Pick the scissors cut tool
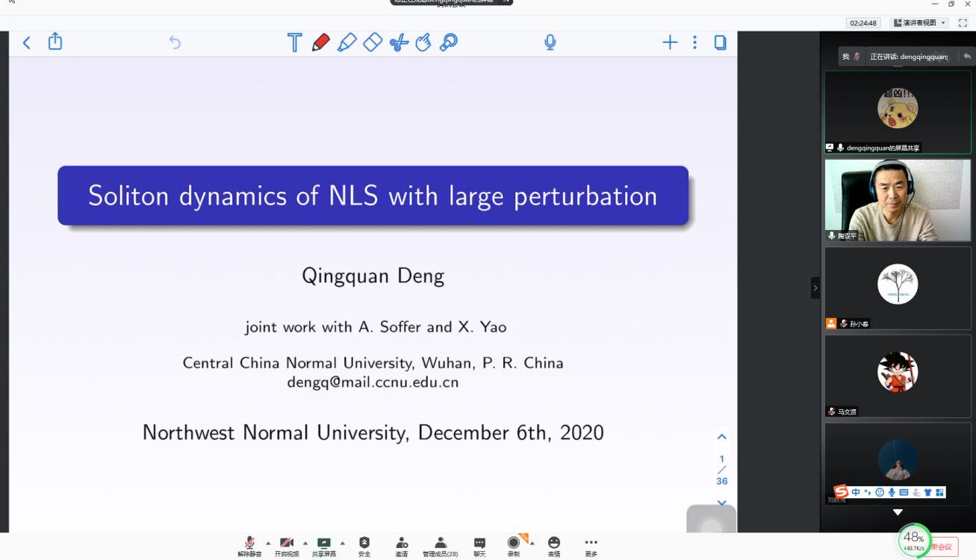The width and height of the screenshot is (976, 560). [x=399, y=43]
